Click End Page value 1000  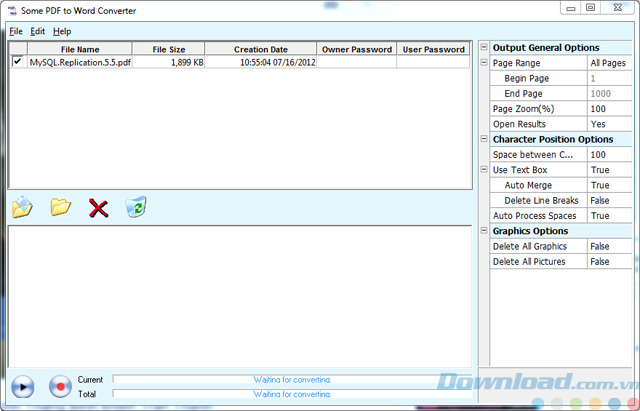[x=610, y=93]
